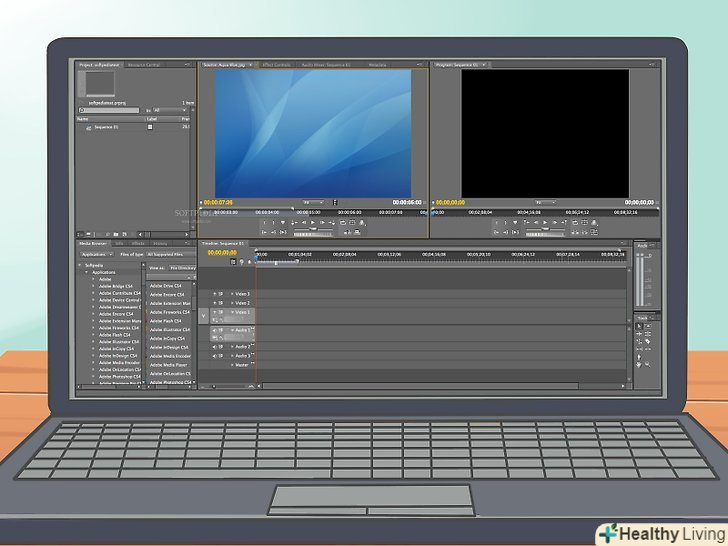Toggle Video 2 track visibility eye
728x546 pixels.
pos(214,303)
